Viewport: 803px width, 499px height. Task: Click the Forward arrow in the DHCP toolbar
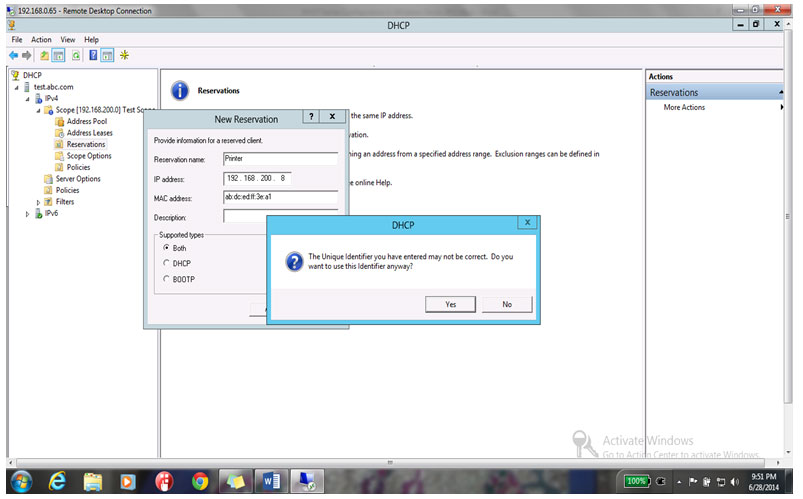tap(27, 55)
